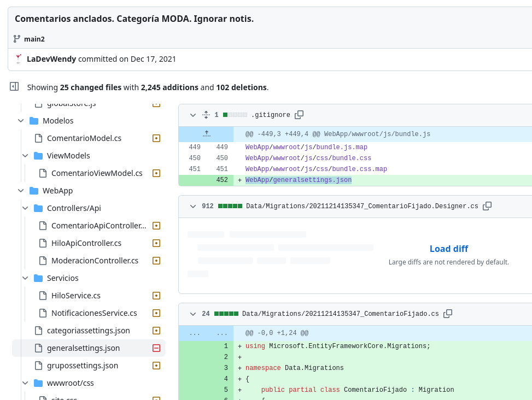Click the main2 branch icon
Image resolution: width=532 pixels, height=400 pixels.
pos(17,39)
